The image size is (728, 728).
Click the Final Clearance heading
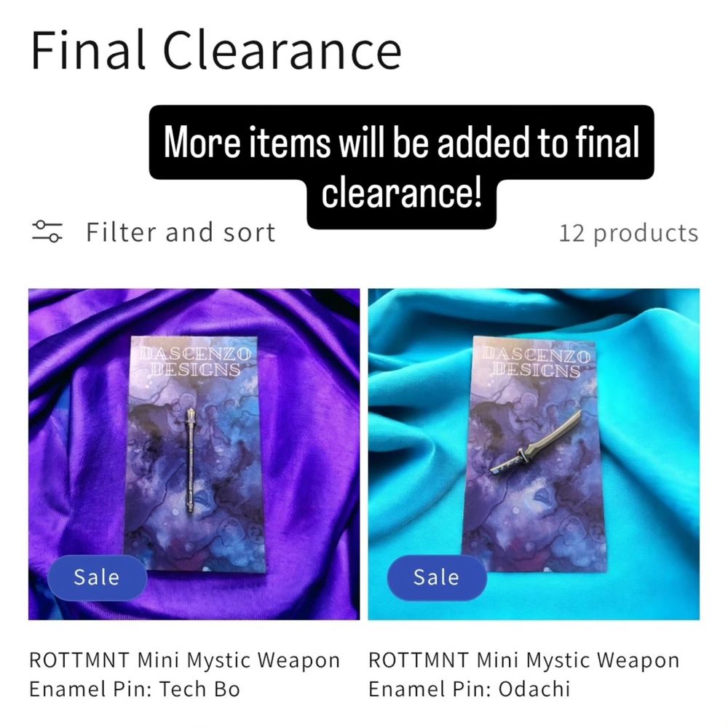[216, 50]
